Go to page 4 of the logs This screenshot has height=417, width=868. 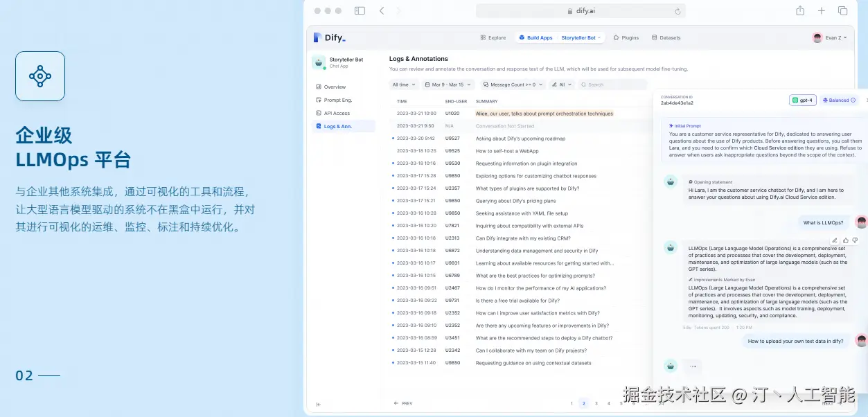pyautogui.click(x=609, y=403)
